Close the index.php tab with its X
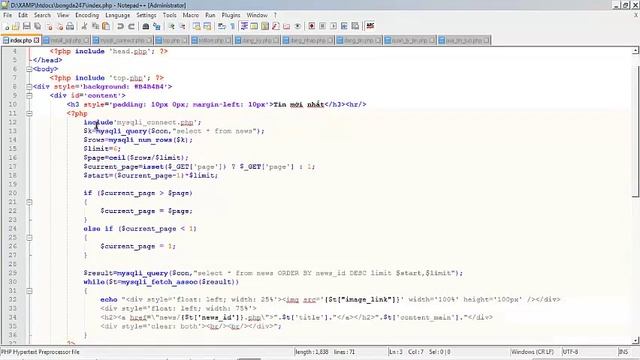 pyautogui.click(x=37, y=40)
